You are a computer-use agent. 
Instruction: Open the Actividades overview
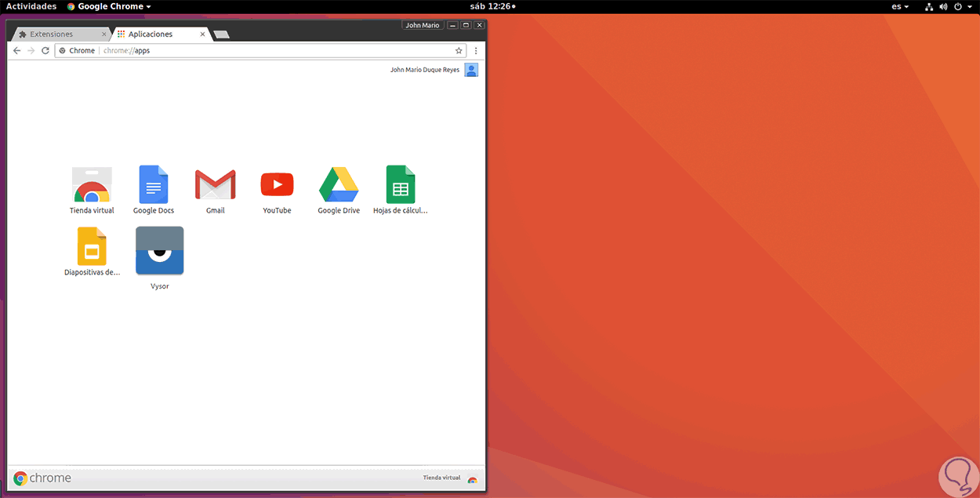[x=31, y=6]
